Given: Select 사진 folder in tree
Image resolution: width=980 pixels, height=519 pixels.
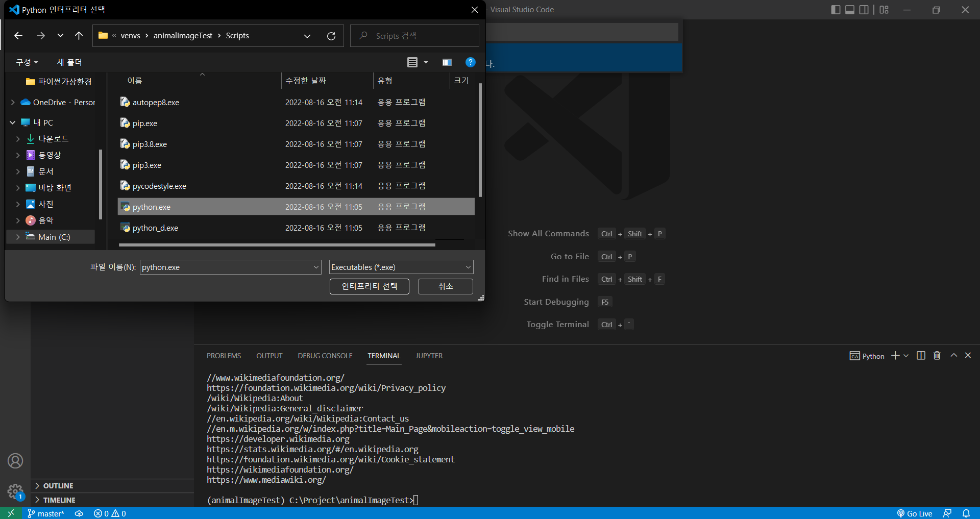Looking at the screenshot, I should pyautogui.click(x=40, y=204).
